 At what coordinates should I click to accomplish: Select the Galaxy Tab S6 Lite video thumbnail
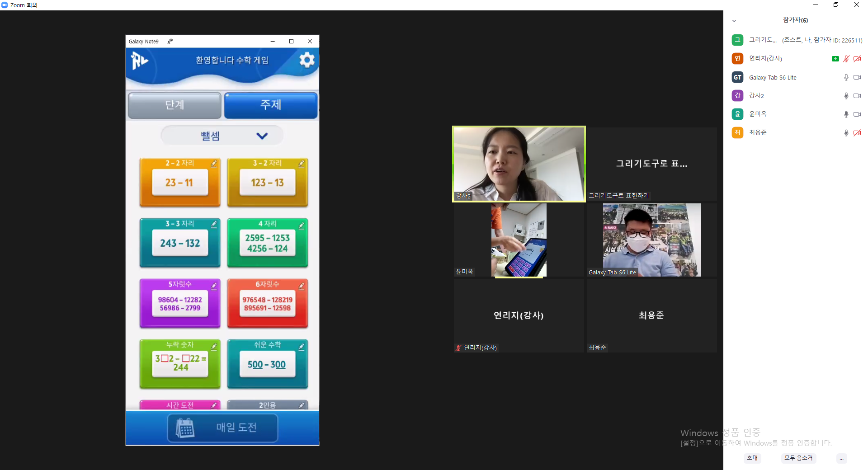pos(652,240)
